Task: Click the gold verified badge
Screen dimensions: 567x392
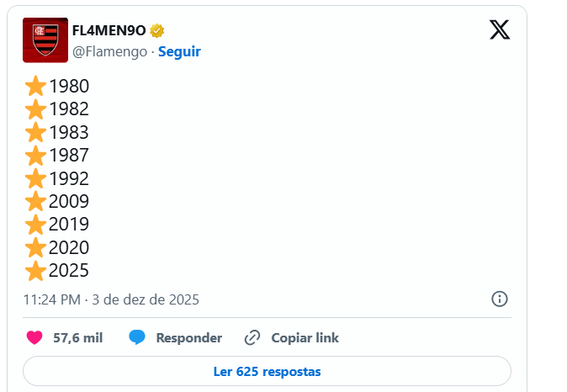Action: coord(157,31)
